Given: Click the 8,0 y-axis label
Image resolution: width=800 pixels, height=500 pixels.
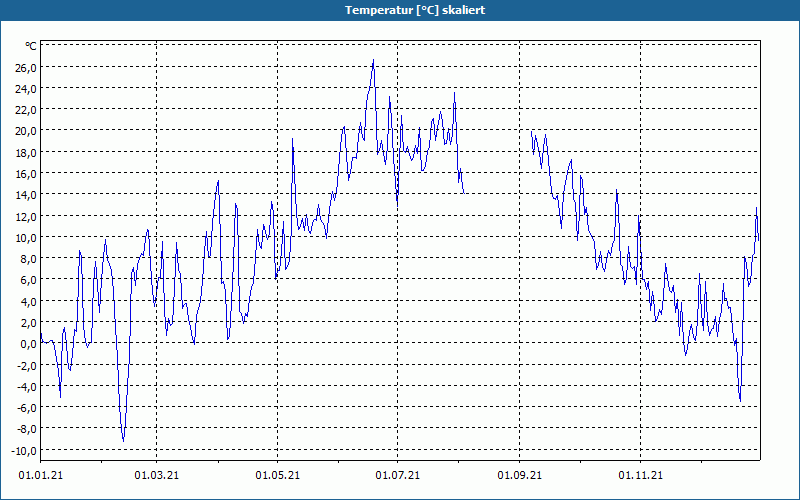Looking at the screenshot, I should [x=28, y=259].
